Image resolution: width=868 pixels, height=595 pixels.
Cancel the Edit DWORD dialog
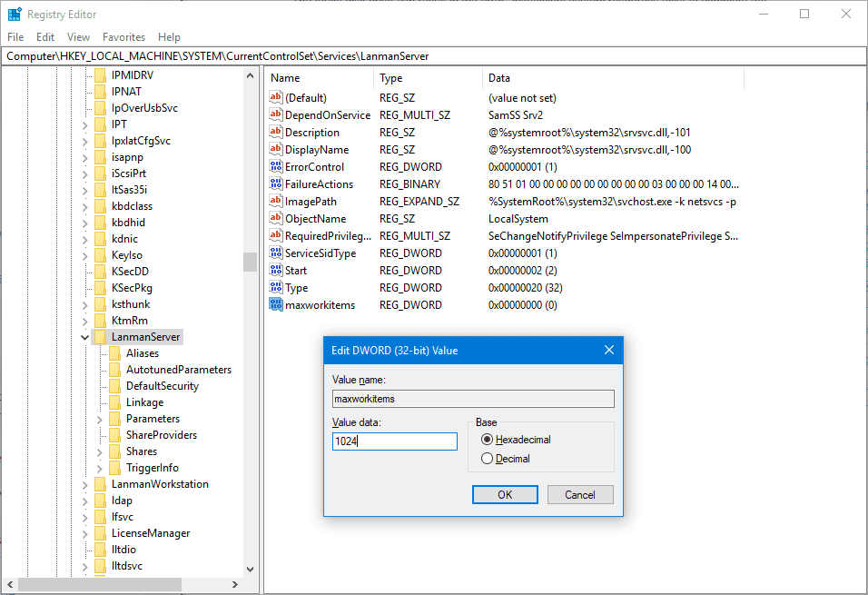(x=580, y=495)
